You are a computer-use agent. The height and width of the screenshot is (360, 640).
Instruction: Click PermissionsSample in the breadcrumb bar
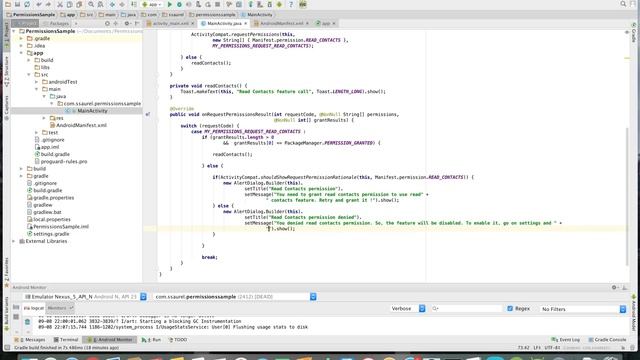(31, 15)
